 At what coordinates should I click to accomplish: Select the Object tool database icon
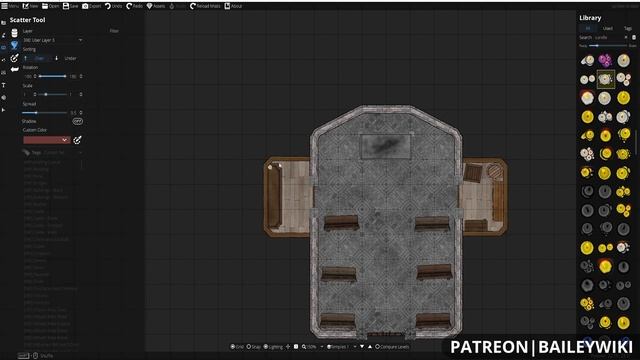click(x=14, y=33)
